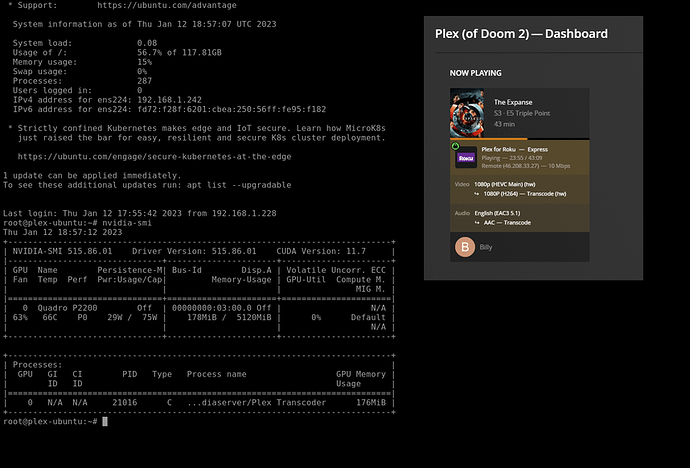Click the IPv6 address for ens224 value
Viewport: 690px width, 468px height.
[x=231, y=109]
